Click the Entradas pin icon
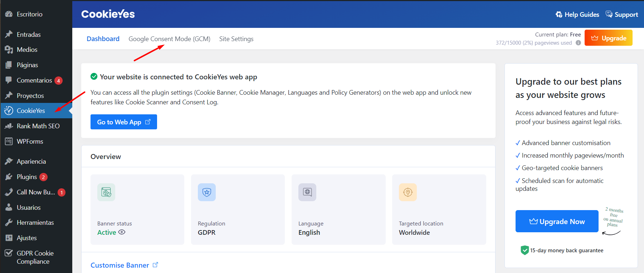 point(9,34)
